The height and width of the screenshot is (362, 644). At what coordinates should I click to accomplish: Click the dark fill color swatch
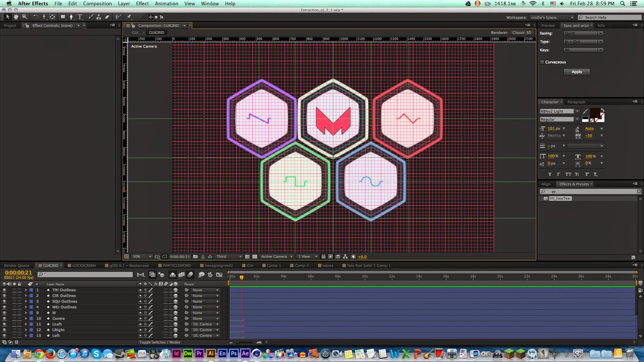coord(595,113)
